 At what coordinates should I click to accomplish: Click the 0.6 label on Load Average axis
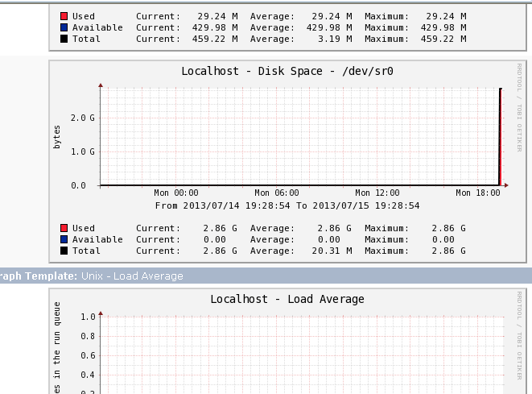88,355
